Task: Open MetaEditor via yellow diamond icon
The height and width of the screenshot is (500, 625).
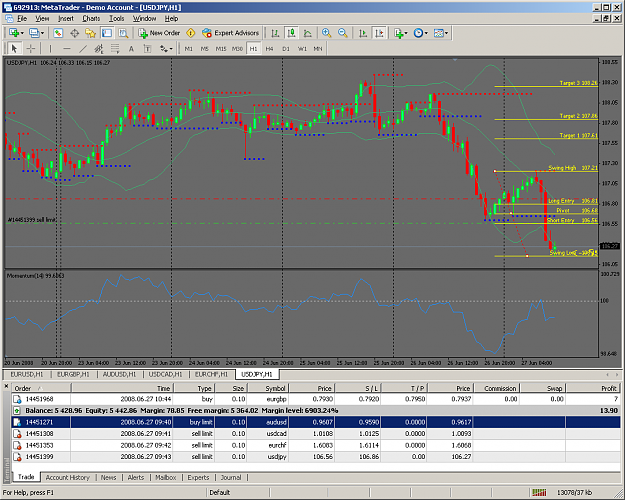Action: click(x=191, y=33)
